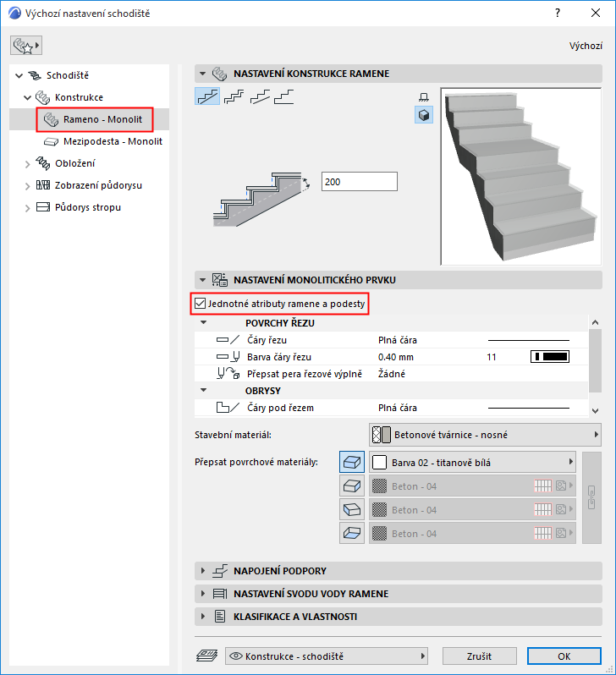Click the top surface override icon

click(352, 463)
